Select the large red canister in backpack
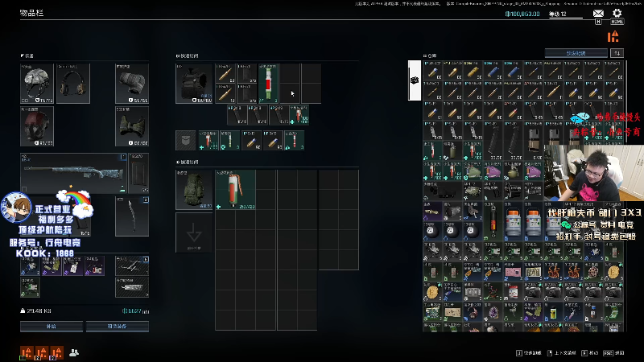Image resolution: width=644 pixels, height=362 pixels. [x=235, y=190]
